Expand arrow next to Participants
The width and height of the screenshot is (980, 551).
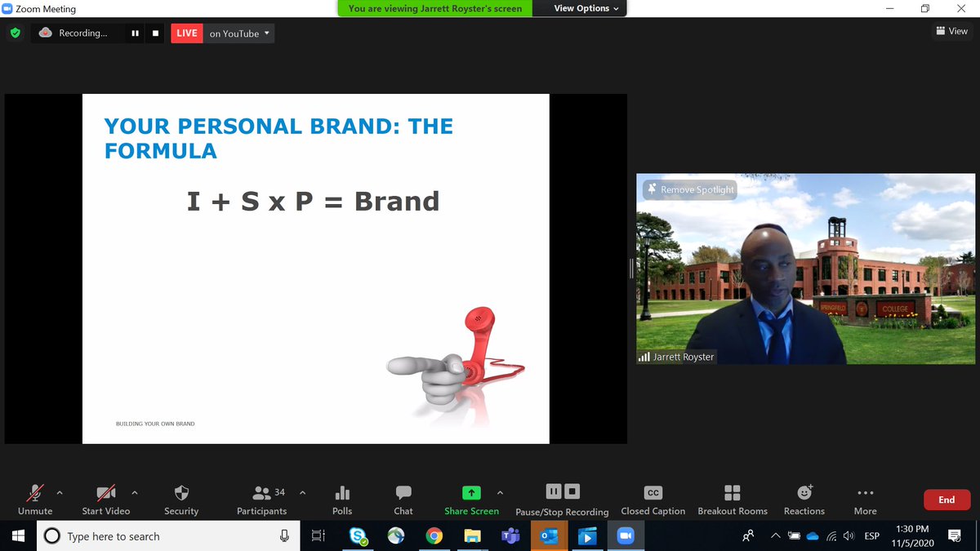[x=303, y=493]
